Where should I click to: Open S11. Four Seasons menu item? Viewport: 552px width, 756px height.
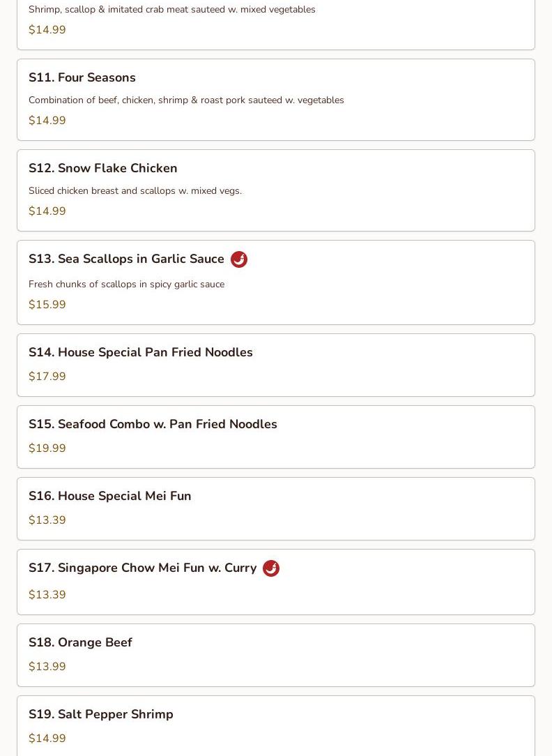[x=82, y=77]
